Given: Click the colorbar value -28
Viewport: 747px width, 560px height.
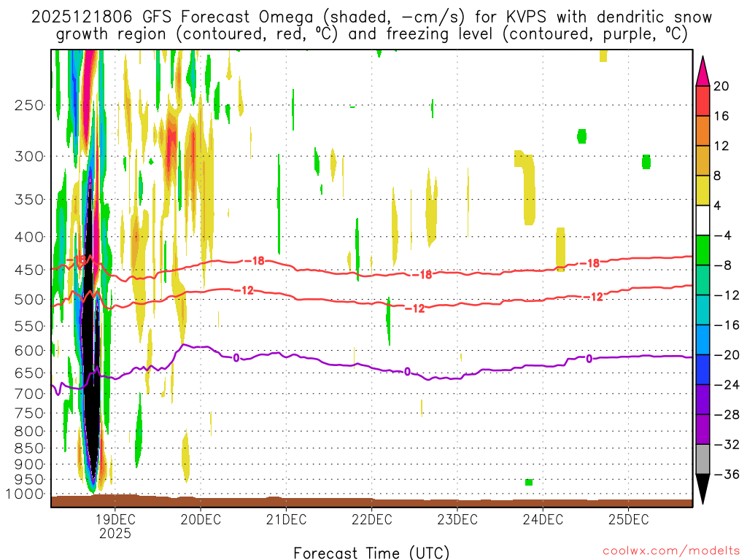Looking at the screenshot, I should (x=726, y=415).
